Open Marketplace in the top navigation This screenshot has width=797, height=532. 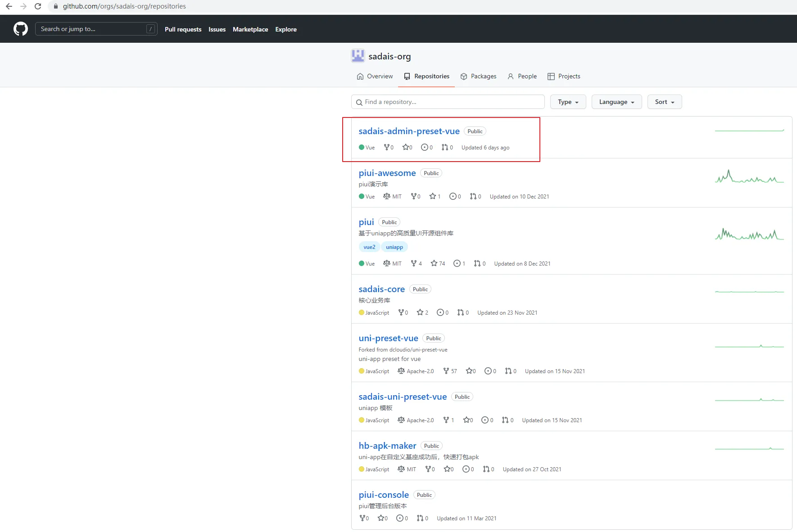coord(250,29)
